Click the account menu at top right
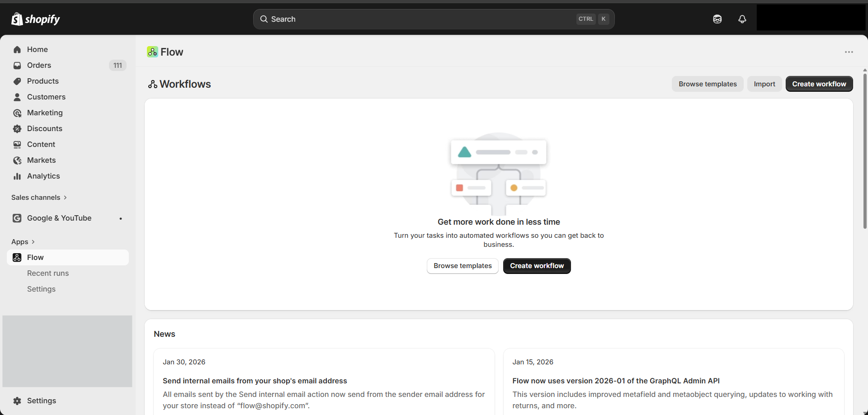 pyautogui.click(x=811, y=18)
